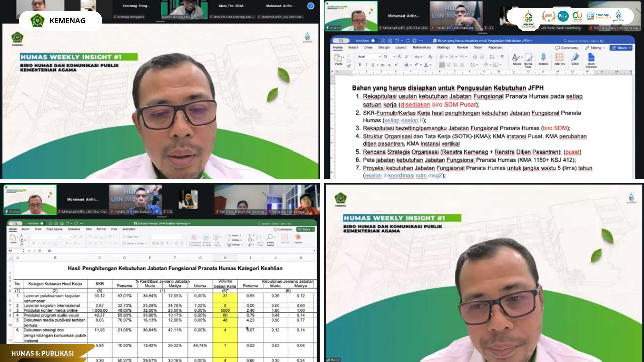Toggle Bold formatting in Word
The width and height of the screenshot is (644, 362).
(x=360, y=65)
